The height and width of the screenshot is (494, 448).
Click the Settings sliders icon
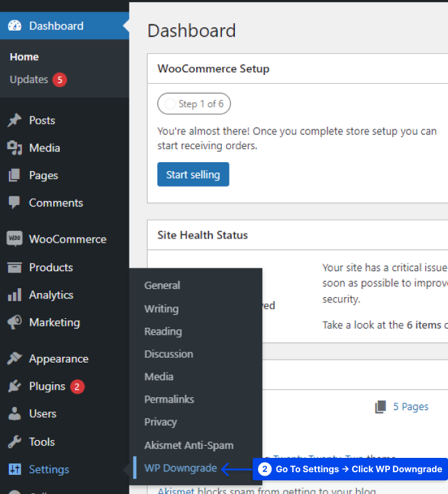[x=14, y=469]
